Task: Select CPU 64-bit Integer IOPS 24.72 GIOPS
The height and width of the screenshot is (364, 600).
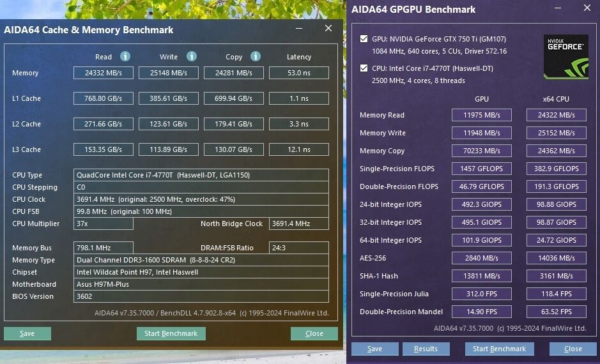Action: click(557, 240)
